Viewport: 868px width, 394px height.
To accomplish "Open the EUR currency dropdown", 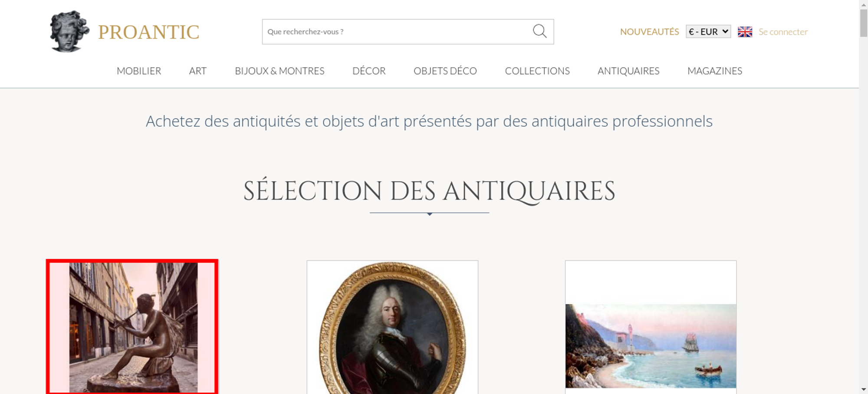I will (708, 32).
